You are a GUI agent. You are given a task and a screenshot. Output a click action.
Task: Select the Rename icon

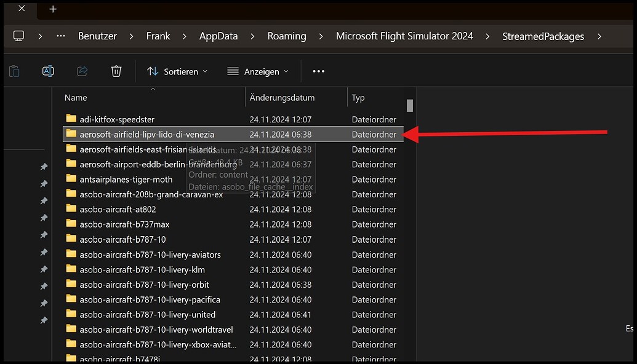[x=48, y=71]
